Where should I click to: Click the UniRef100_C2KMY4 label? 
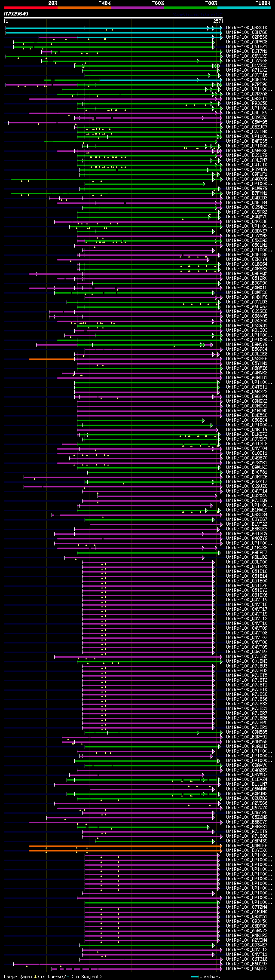(x=247, y=260)
